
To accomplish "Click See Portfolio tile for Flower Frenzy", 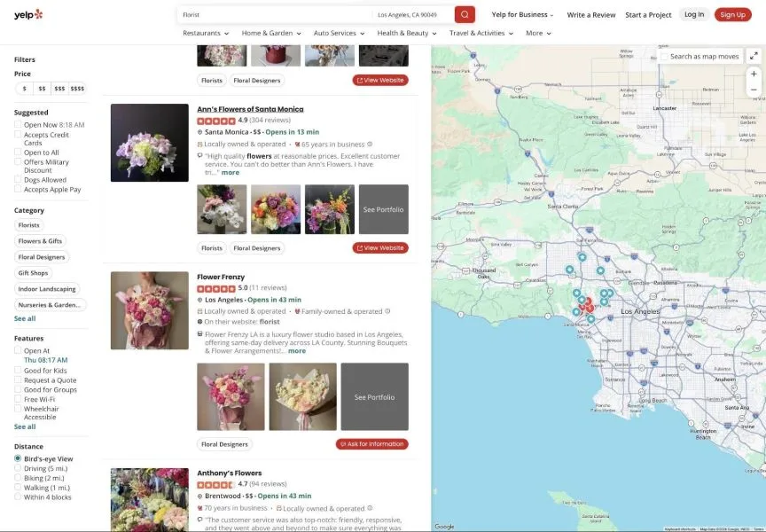I will [374, 396].
